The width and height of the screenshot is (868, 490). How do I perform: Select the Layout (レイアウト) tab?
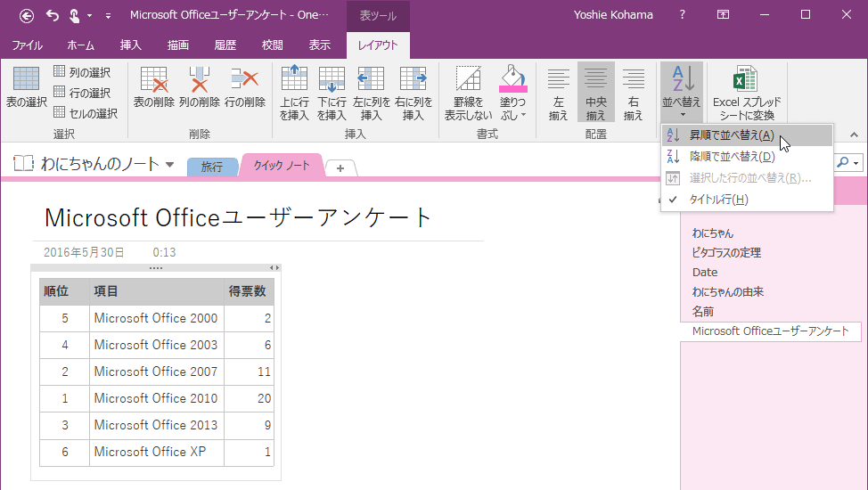tap(378, 45)
